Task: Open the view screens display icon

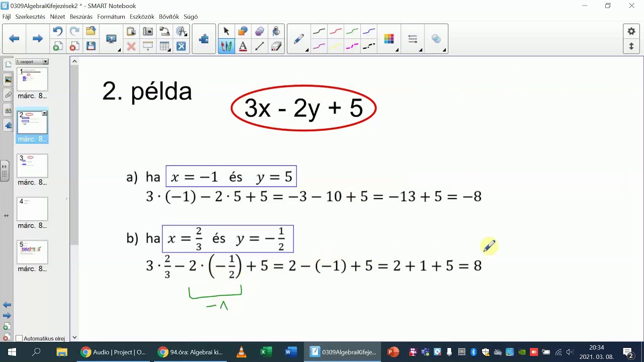Action: click(x=111, y=39)
